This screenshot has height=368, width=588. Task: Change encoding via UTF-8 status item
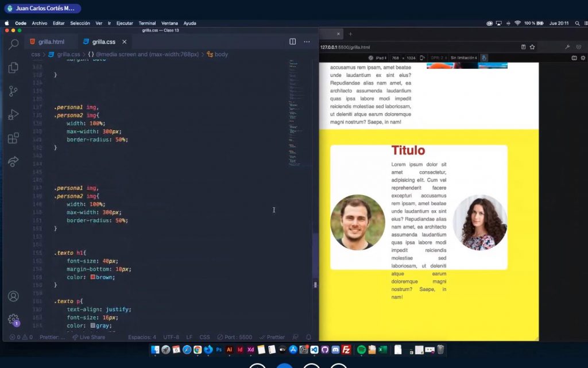tap(171, 337)
